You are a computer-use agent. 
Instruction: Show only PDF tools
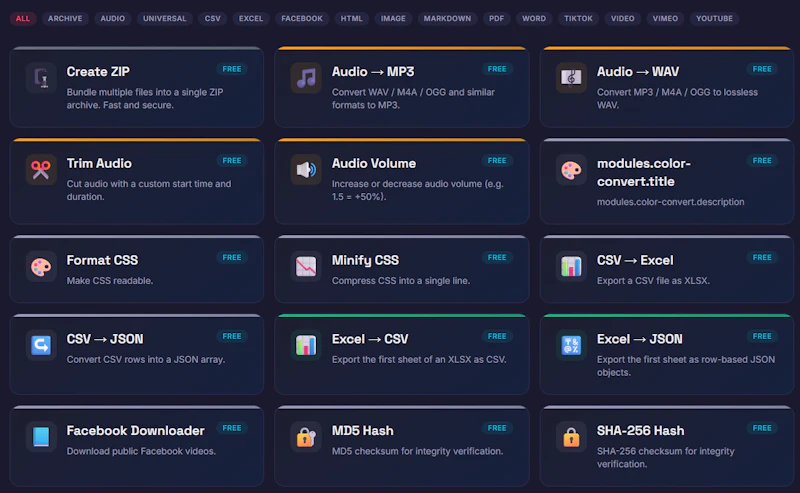[496, 18]
